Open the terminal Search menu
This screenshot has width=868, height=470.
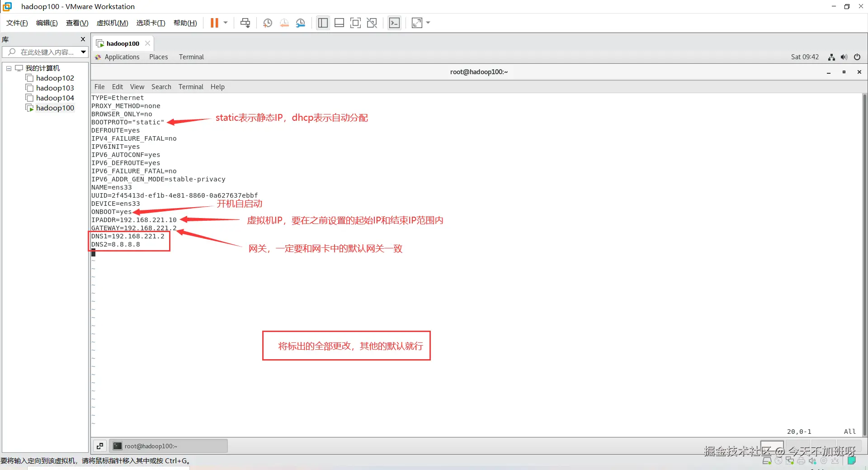click(x=161, y=87)
